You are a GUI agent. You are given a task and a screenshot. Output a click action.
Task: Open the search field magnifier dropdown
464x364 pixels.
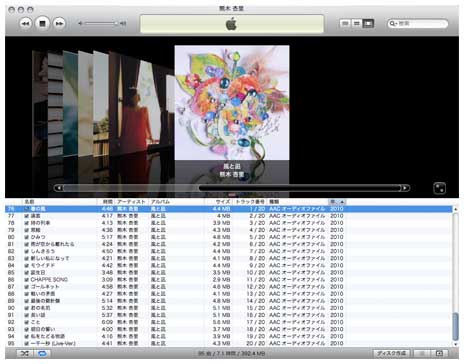pyautogui.click(x=393, y=23)
